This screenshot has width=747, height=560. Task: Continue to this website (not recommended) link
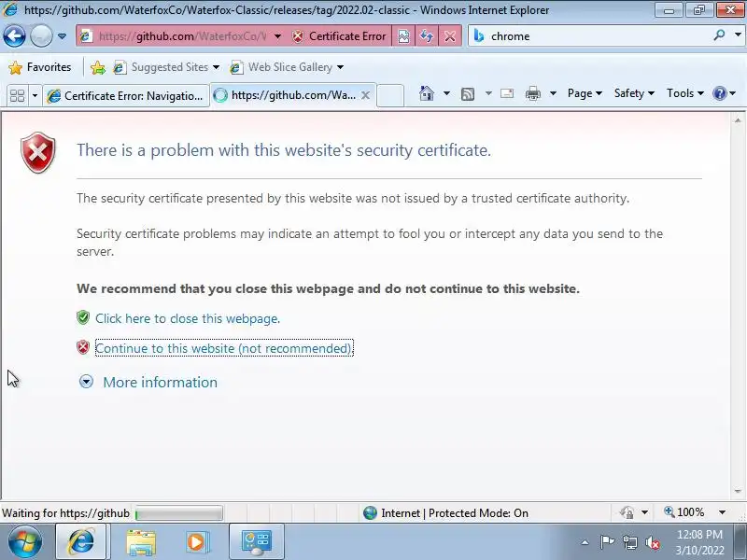click(224, 348)
